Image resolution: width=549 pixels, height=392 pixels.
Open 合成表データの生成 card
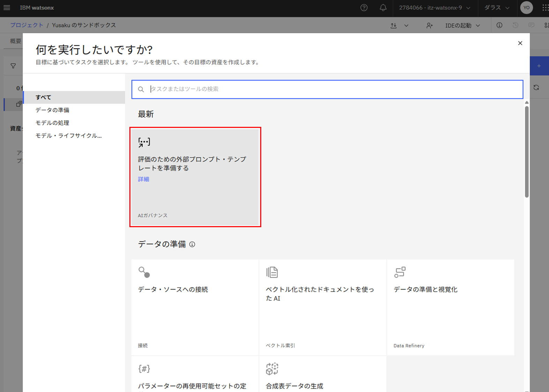(323, 374)
